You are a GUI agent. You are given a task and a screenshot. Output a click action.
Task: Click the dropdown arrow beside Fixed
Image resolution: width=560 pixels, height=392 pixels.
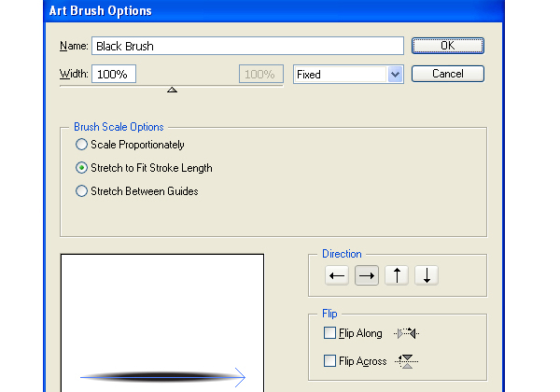coord(395,75)
